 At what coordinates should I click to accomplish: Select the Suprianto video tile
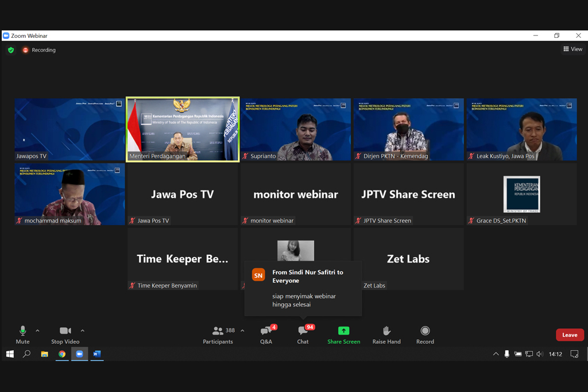pyautogui.click(x=296, y=129)
